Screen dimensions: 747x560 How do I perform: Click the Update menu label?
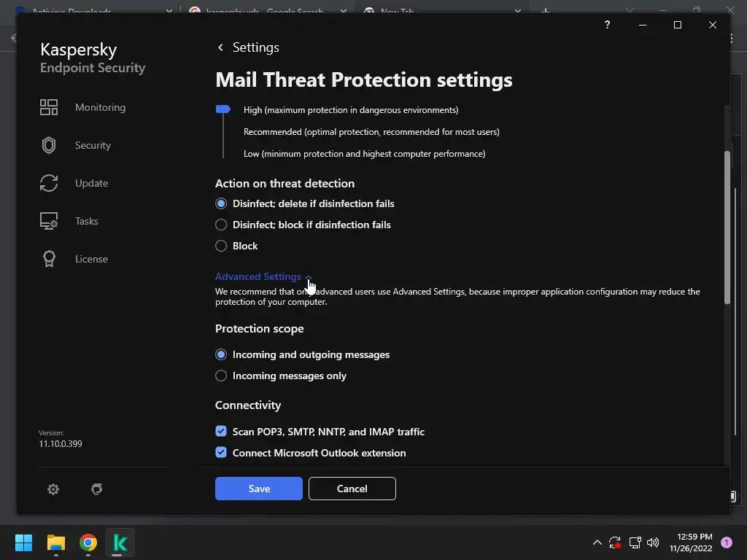91,183
